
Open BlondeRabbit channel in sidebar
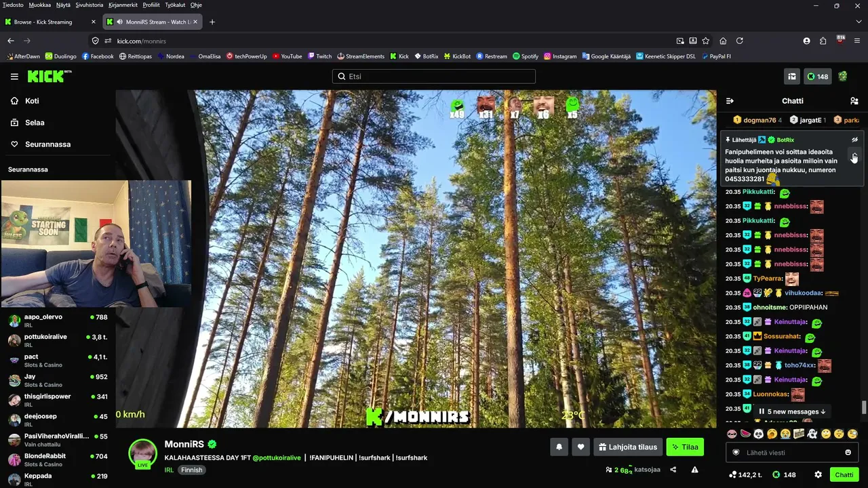(58, 460)
